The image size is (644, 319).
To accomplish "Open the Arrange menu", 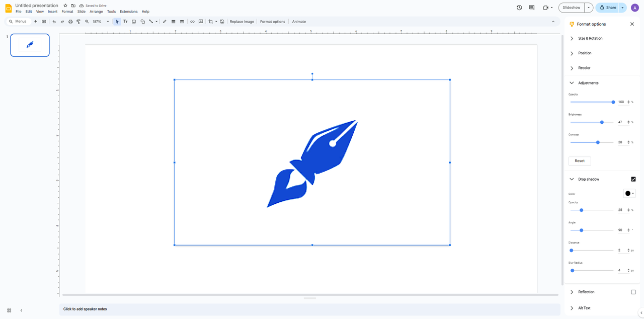I will (x=96, y=12).
